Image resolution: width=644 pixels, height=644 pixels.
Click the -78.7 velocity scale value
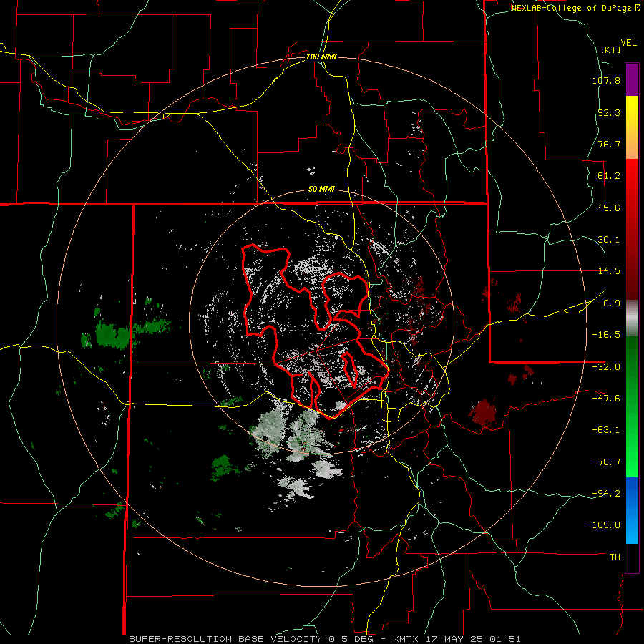point(606,462)
